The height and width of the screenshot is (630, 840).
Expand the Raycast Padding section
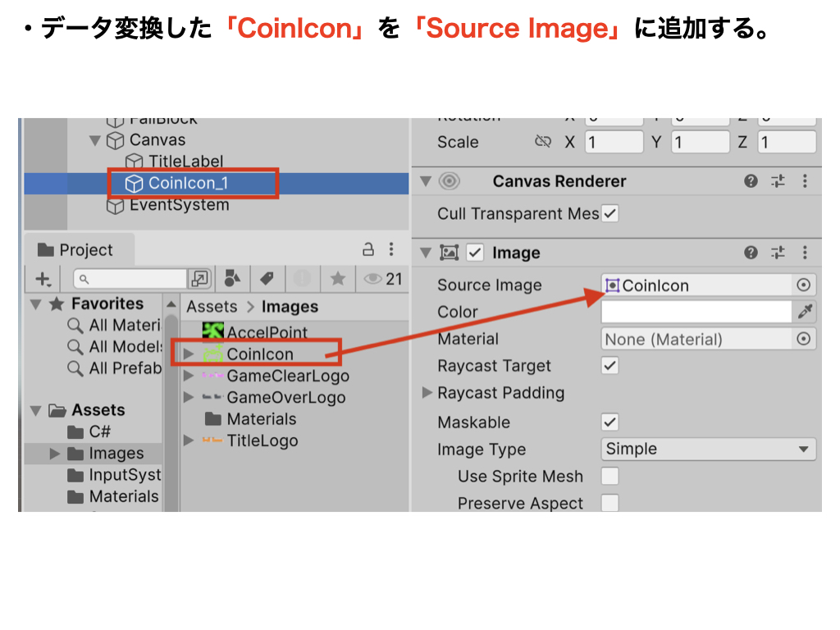(427, 393)
